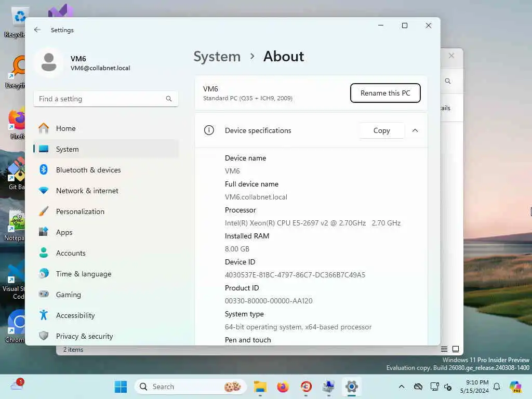Collapse the Device specifications section
Image resolution: width=532 pixels, height=399 pixels.
click(x=415, y=130)
